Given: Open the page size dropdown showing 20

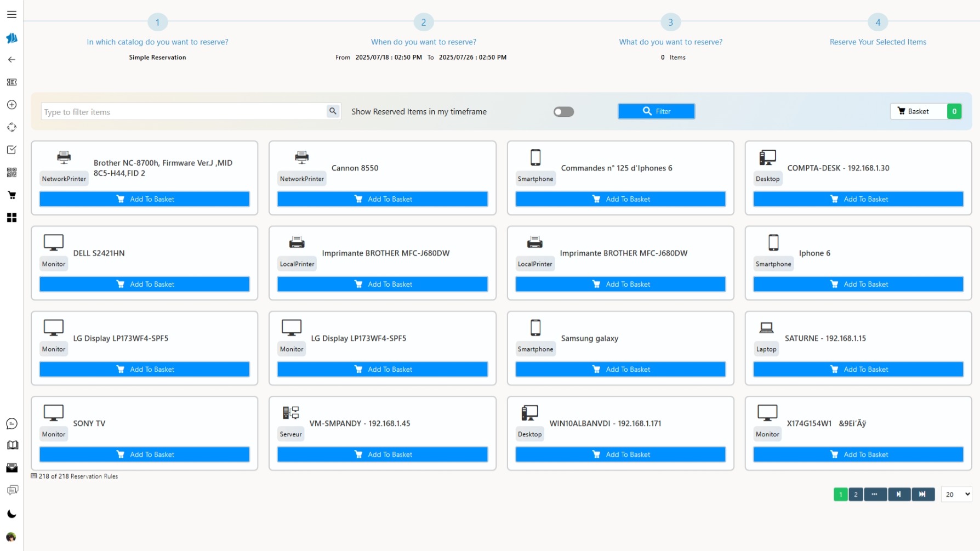Looking at the screenshot, I should (x=956, y=494).
